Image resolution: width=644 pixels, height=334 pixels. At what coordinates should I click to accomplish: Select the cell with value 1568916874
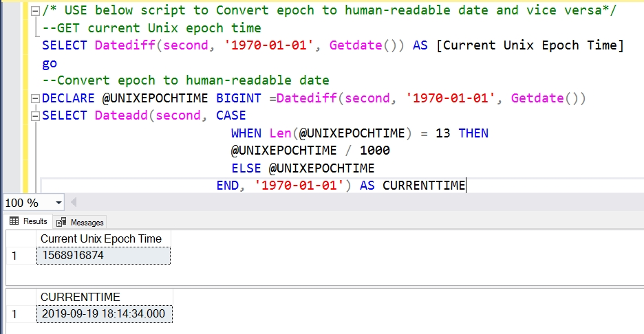(x=103, y=256)
